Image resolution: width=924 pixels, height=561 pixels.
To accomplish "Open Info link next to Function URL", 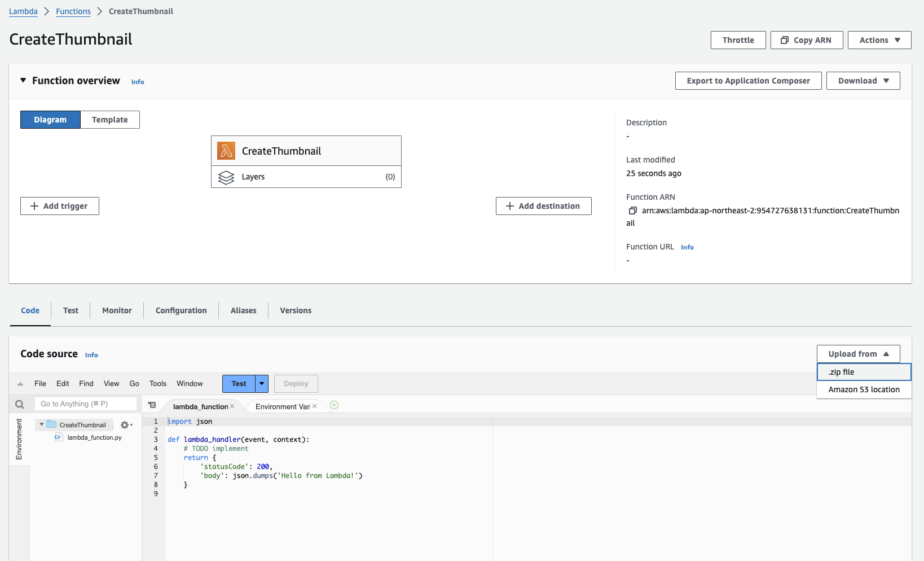I will [x=687, y=247].
